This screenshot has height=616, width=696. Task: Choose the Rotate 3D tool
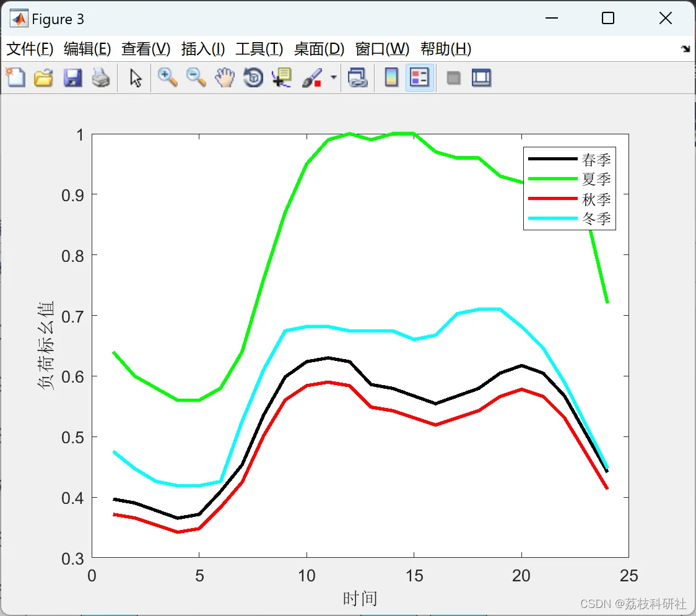pos(253,77)
